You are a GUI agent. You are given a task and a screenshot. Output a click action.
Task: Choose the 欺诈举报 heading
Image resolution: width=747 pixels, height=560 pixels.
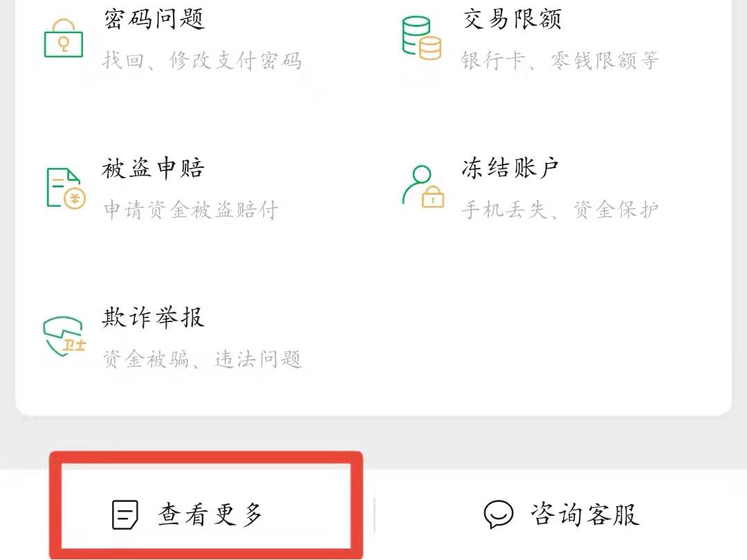click(153, 317)
